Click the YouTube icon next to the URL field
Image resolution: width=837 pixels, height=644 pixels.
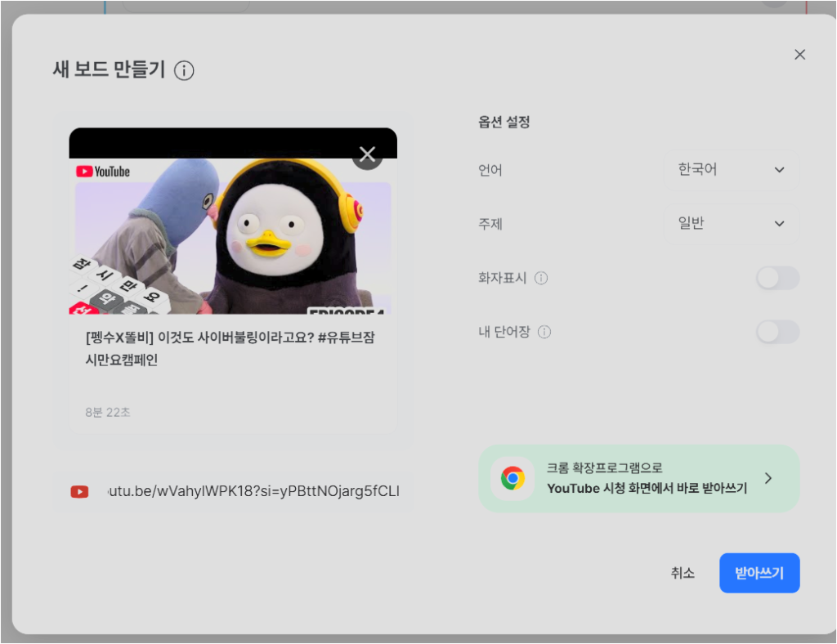pos(78,491)
